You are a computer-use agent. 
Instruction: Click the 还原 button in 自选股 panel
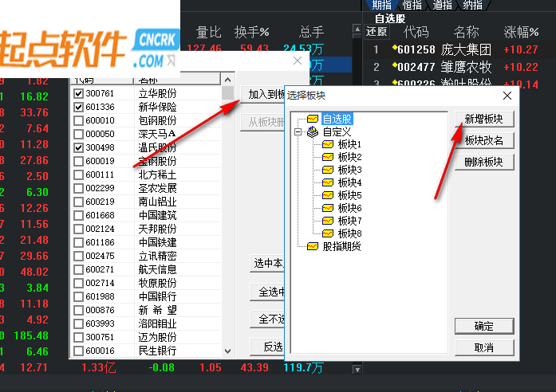point(377,32)
